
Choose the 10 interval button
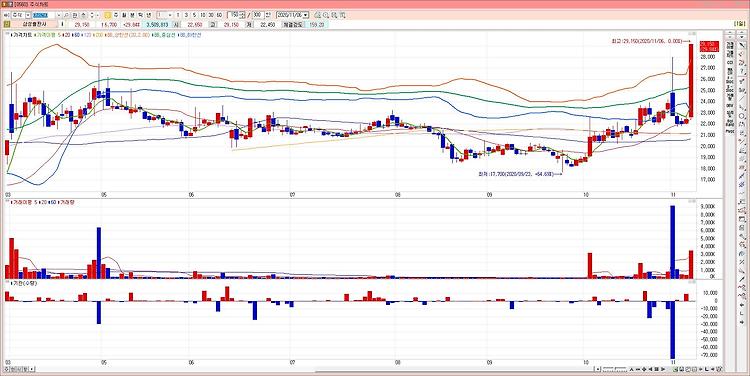coord(203,15)
